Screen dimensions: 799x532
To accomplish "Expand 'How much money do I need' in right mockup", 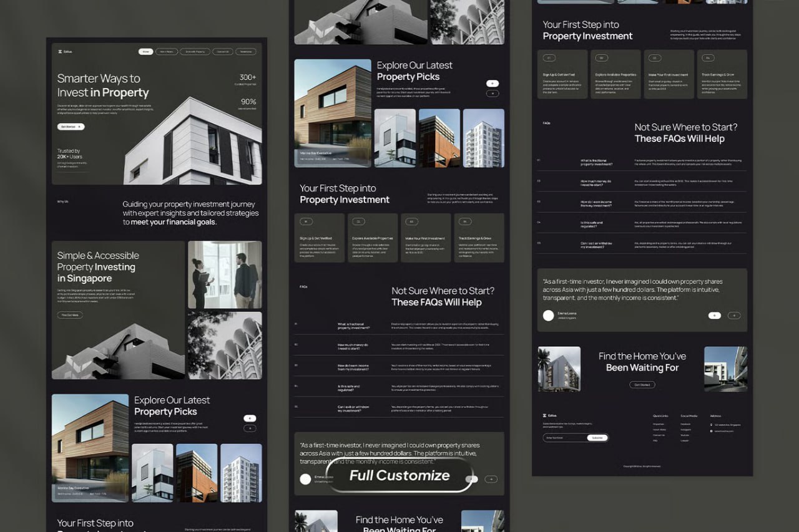I will (642, 183).
